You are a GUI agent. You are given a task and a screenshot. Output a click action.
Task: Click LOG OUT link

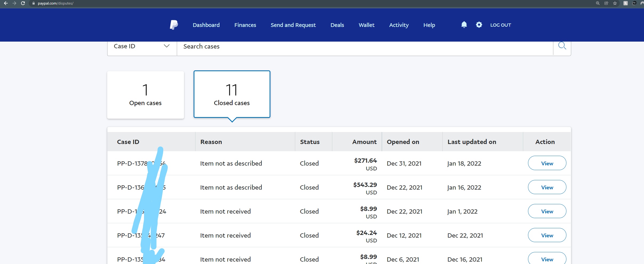[501, 25]
